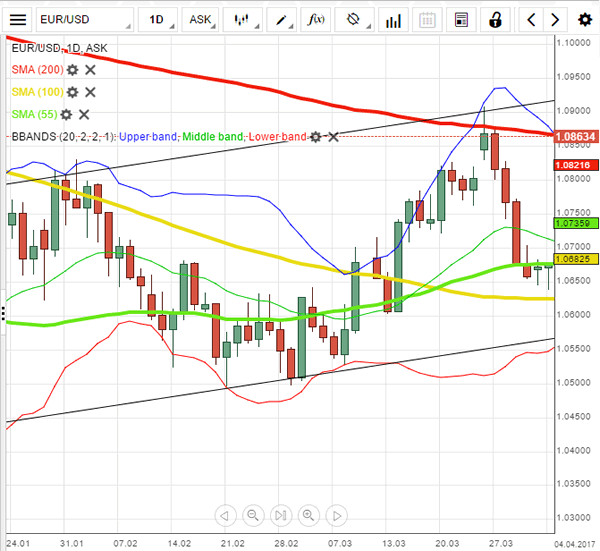Open the crossed-circle tool dropdown
This screenshot has width=600, height=551.
point(354,20)
